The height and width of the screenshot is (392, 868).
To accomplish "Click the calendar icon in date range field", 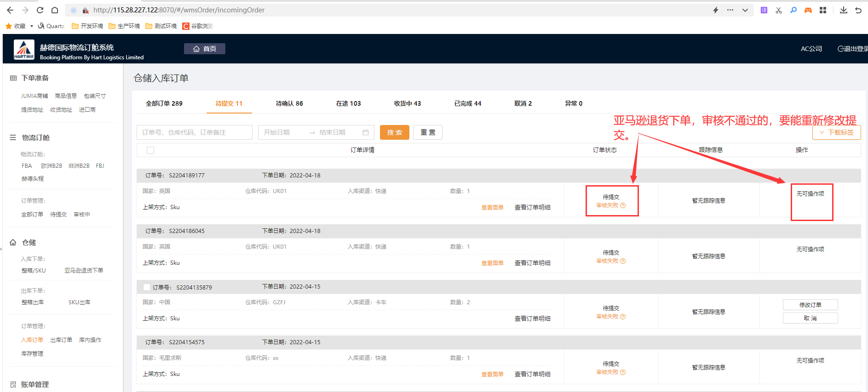I will coord(366,132).
